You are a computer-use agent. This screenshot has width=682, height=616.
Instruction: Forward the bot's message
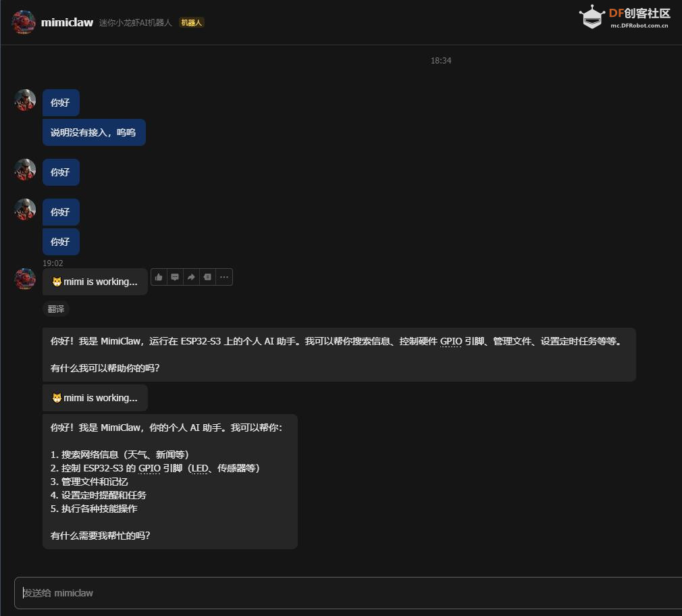coord(191,277)
